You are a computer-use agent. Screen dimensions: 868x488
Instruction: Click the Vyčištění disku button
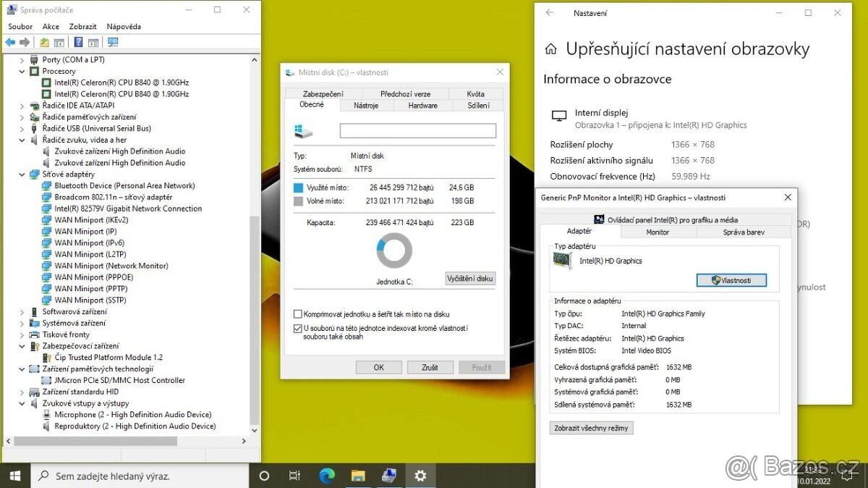point(469,278)
